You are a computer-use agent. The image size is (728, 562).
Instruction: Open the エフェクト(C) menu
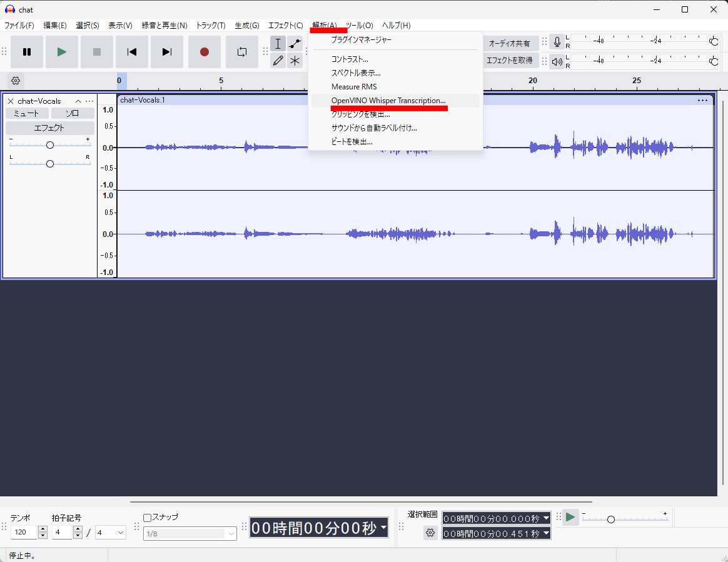286,26
